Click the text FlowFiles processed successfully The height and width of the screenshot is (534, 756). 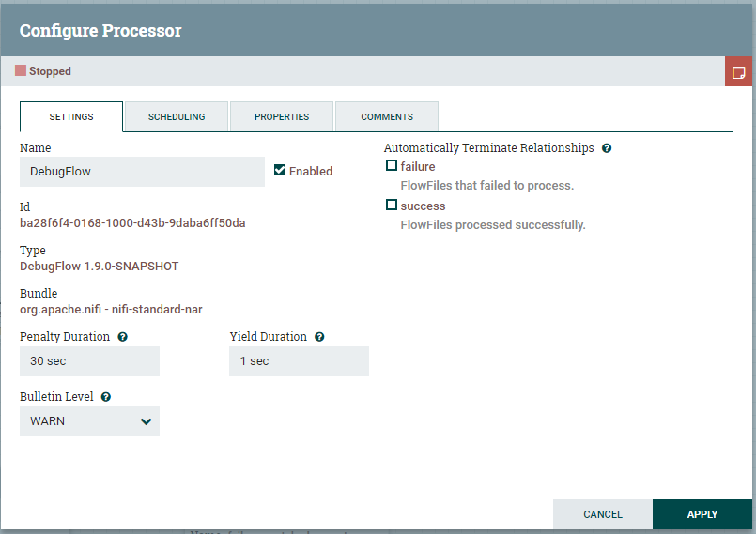[x=493, y=225]
